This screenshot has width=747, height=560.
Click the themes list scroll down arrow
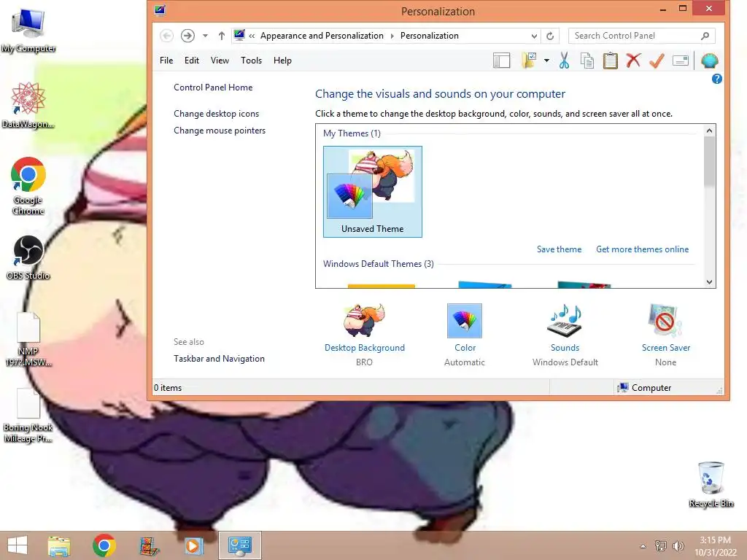click(709, 282)
